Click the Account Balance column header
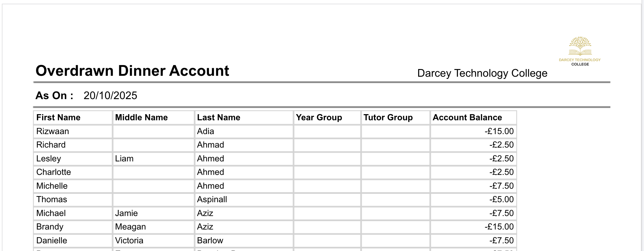Screen dimensions: 644x251 click(467, 118)
